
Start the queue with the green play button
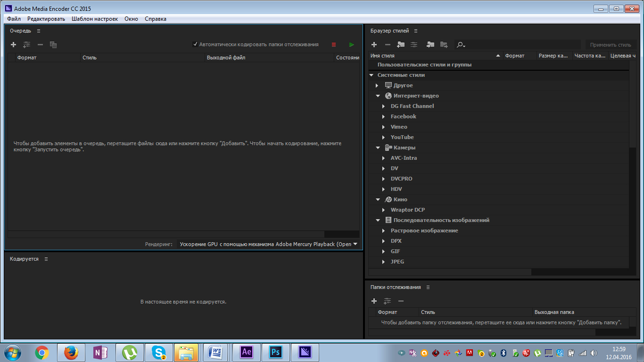point(351,45)
